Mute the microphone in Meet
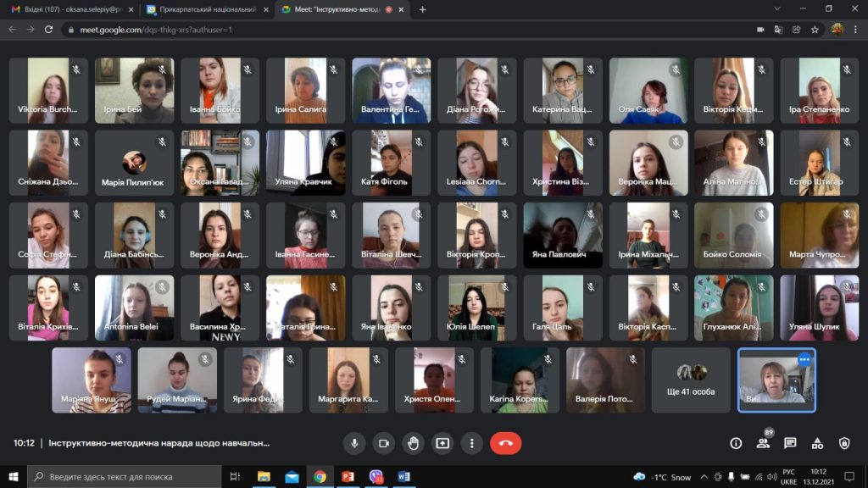Image resolution: width=868 pixels, height=488 pixels. pyautogui.click(x=354, y=443)
